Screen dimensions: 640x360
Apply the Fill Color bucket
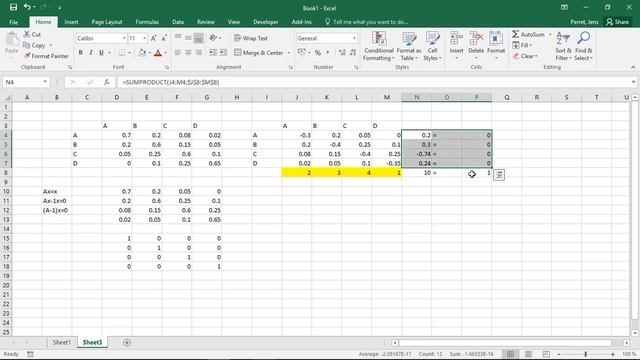142,53
